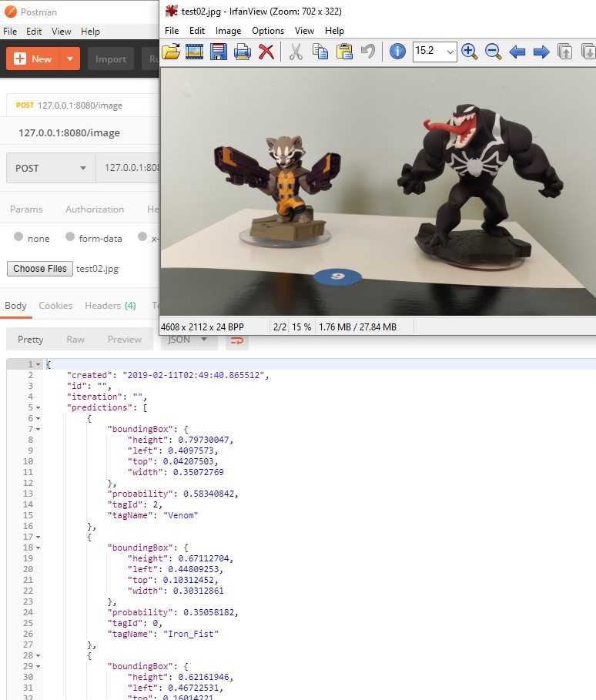Collapse JSON object at line 17
Viewport: 596px width, 700px height.
[x=38, y=537]
